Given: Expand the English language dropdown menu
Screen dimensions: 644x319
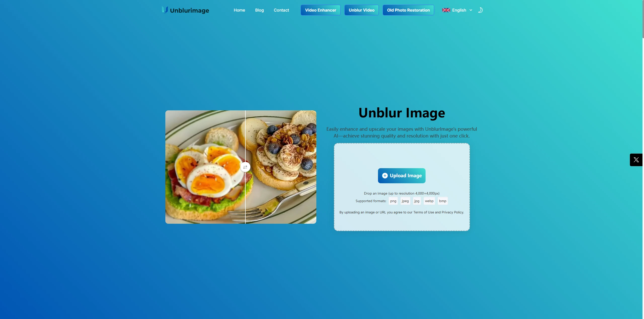Looking at the screenshot, I should point(457,10).
